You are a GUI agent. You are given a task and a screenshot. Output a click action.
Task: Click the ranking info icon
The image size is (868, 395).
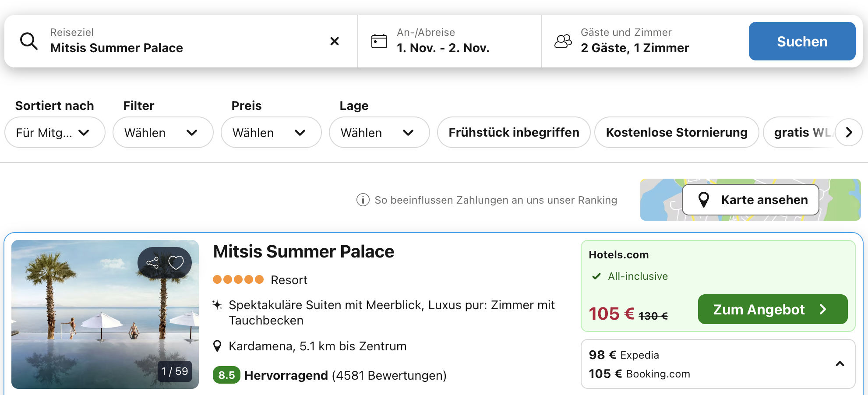[363, 200]
